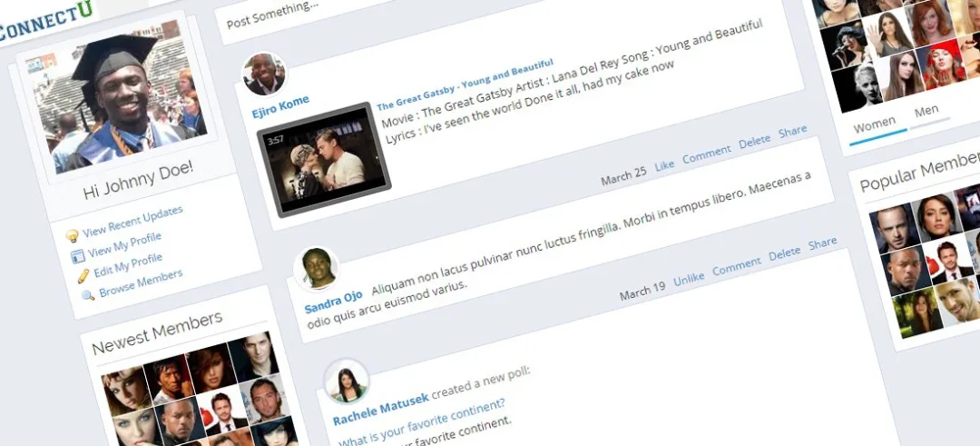Play the Great Gatsby video thumbnail
The height and width of the screenshot is (446, 980).
[324, 159]
